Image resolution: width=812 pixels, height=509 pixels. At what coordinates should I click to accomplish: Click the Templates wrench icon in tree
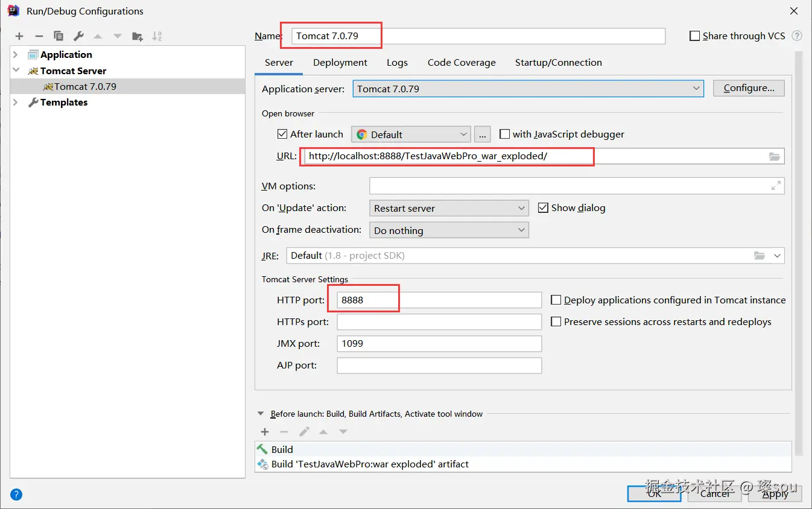point(33,103)
